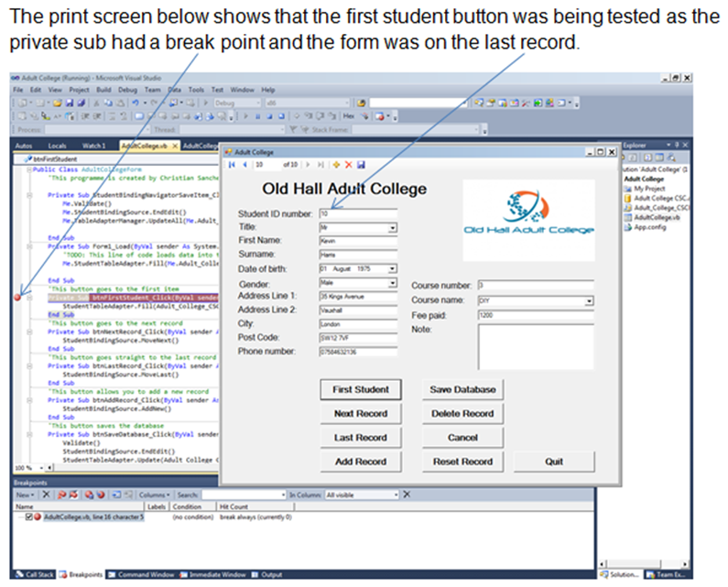This screenshot has width=728, height=587.
Task: Switch to the Watch 1 tab
Action: click(x=93, y=146)
